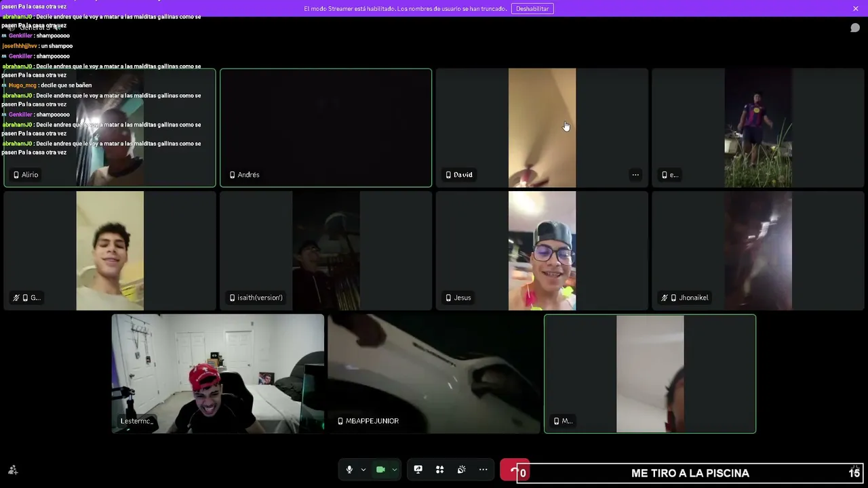Image resolution: width=868 pixels, height=488 pixels.
Task: Expand the camera options arrow
Action: (395, 470)
